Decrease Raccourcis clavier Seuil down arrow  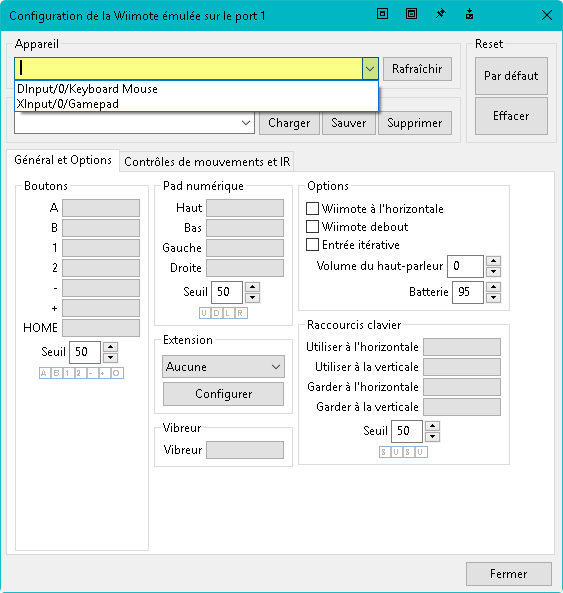pos(432,437)
